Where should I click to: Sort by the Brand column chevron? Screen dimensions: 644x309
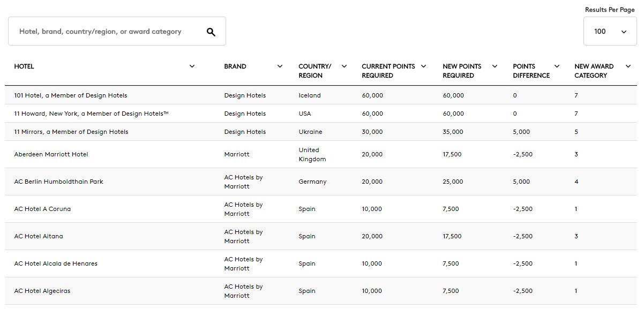point(280,66)
